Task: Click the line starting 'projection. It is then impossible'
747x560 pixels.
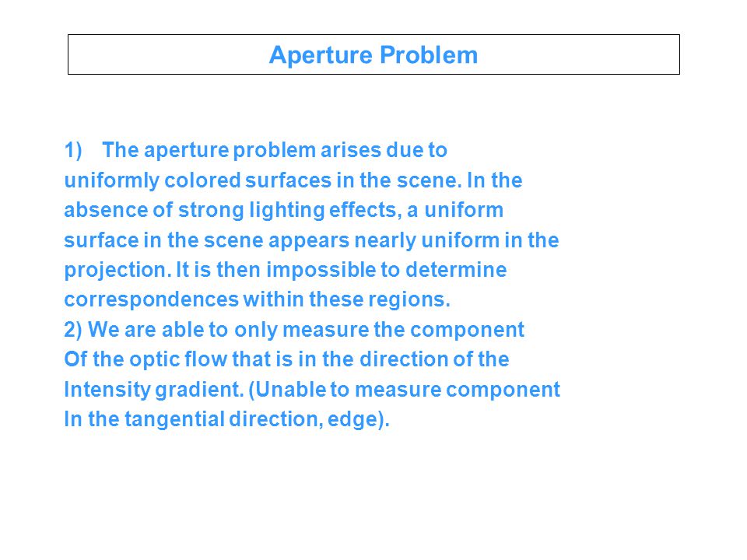Action: [286, 270]
